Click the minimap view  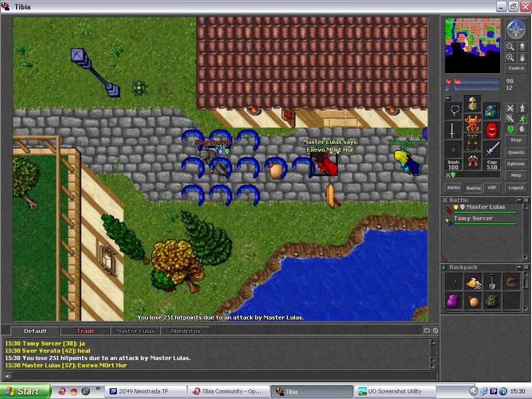[472, 46]
